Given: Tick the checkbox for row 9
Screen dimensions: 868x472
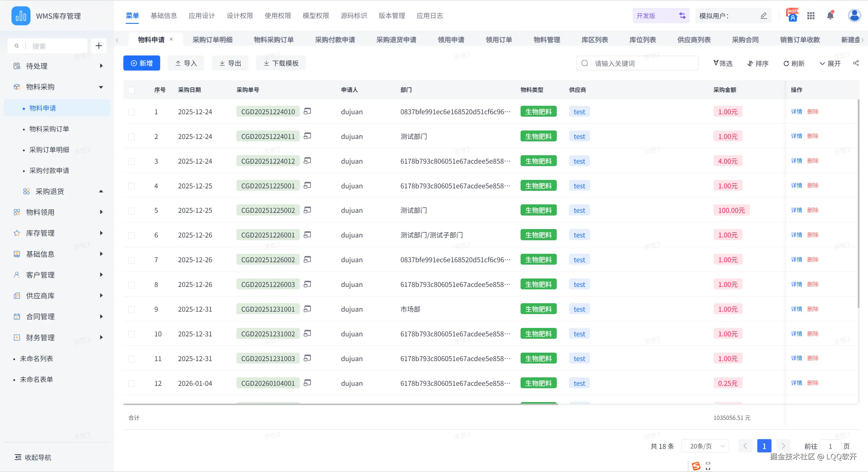Looking at the screenshot, I should 131,310.
